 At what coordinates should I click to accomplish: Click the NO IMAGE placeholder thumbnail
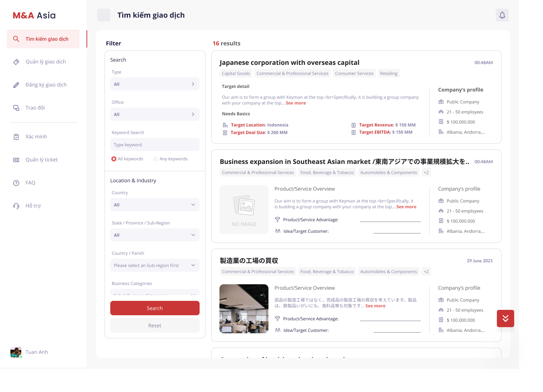(x=244, y=210)
